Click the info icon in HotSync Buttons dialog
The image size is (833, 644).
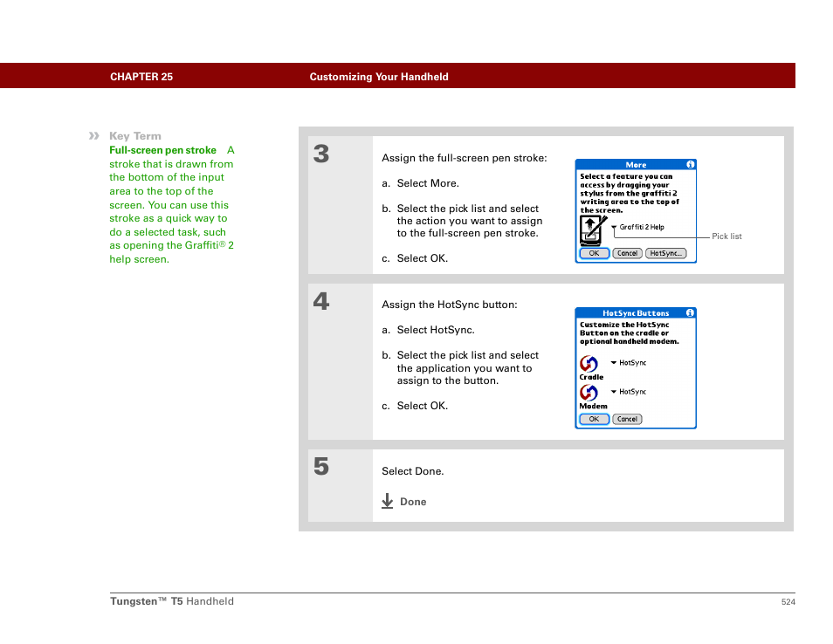point(690,312)
